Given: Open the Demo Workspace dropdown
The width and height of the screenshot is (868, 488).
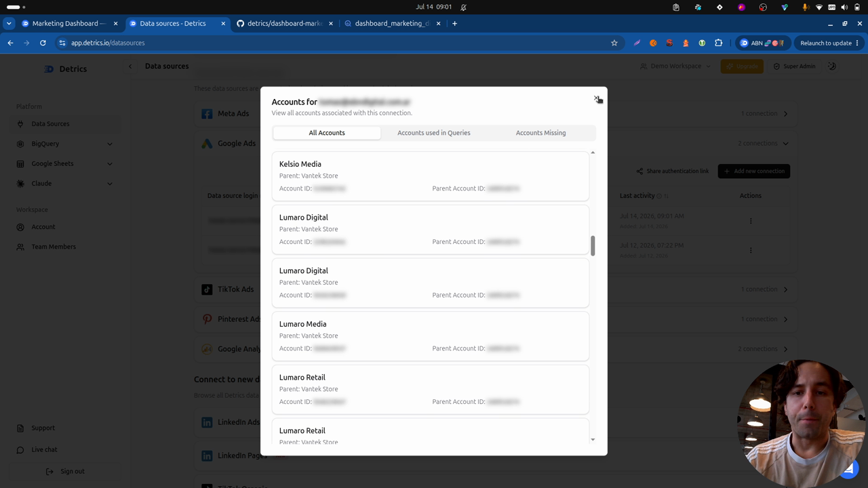Looking at the screenshot, I should [675, 66].
